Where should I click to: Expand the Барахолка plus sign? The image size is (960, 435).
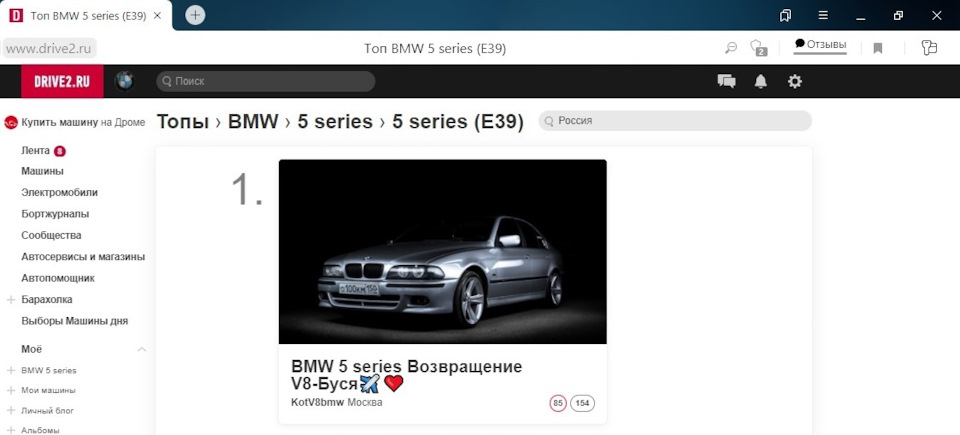pos(10,300)
